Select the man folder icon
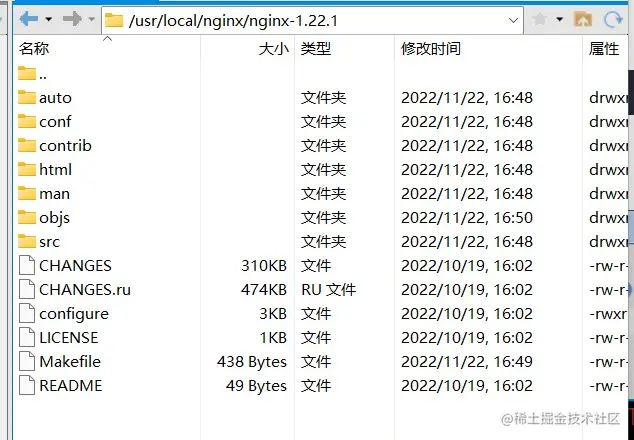 tap(27, 194)
